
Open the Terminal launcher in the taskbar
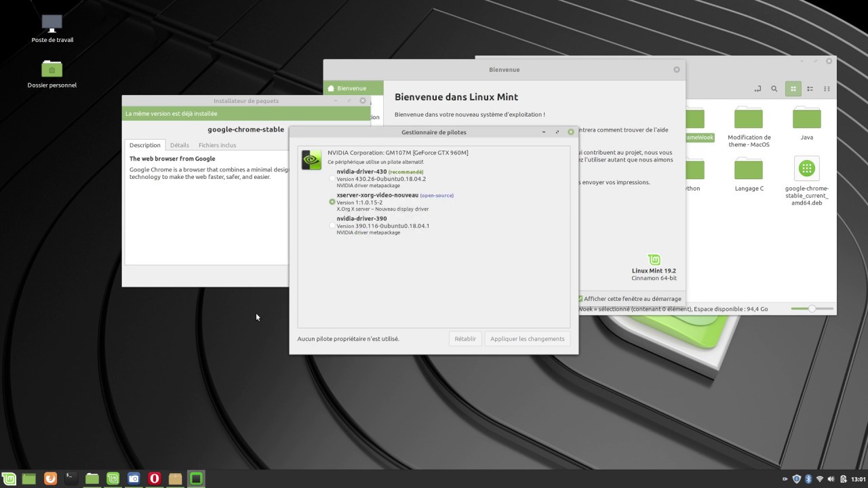pyautogui.click(x=70, y=479)
